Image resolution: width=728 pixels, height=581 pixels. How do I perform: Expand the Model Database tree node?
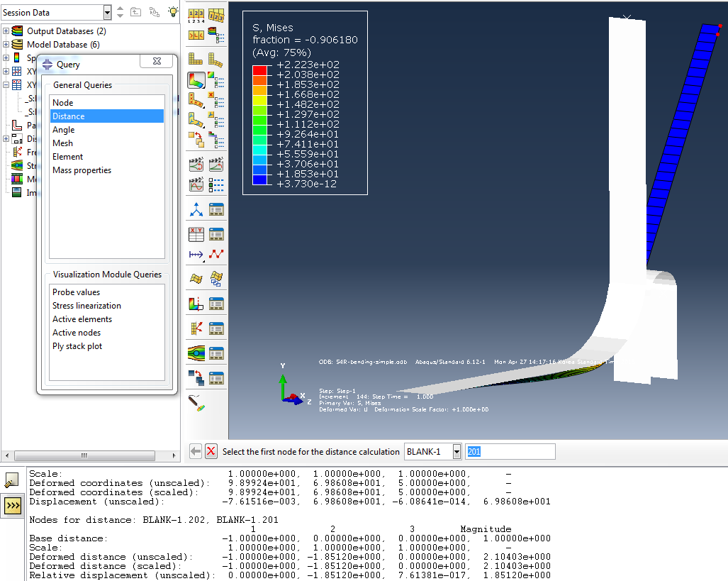pyautogui.click(x=6, y=45)
